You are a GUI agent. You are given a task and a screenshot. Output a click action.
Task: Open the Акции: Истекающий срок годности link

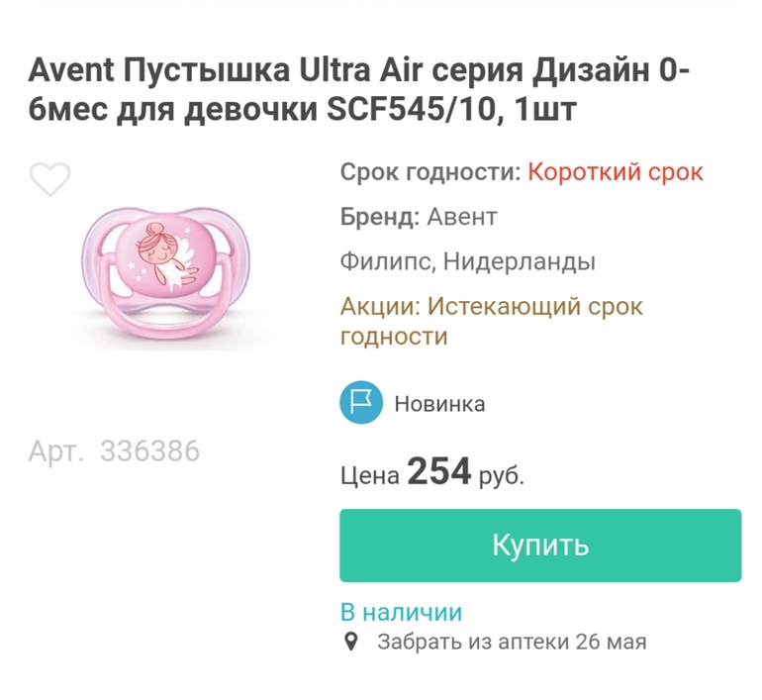coord(491,320)
